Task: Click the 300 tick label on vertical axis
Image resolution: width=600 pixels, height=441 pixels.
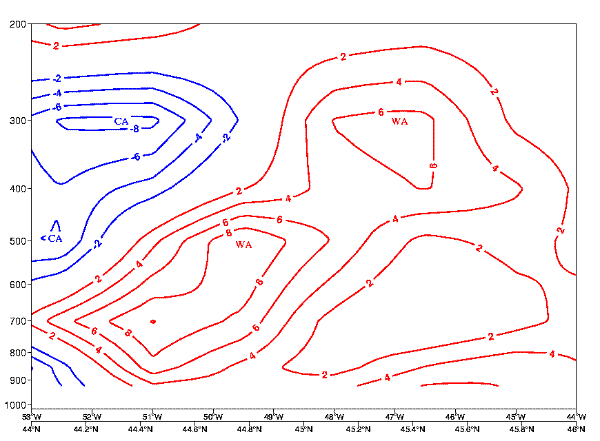Action: pos(17,121)
